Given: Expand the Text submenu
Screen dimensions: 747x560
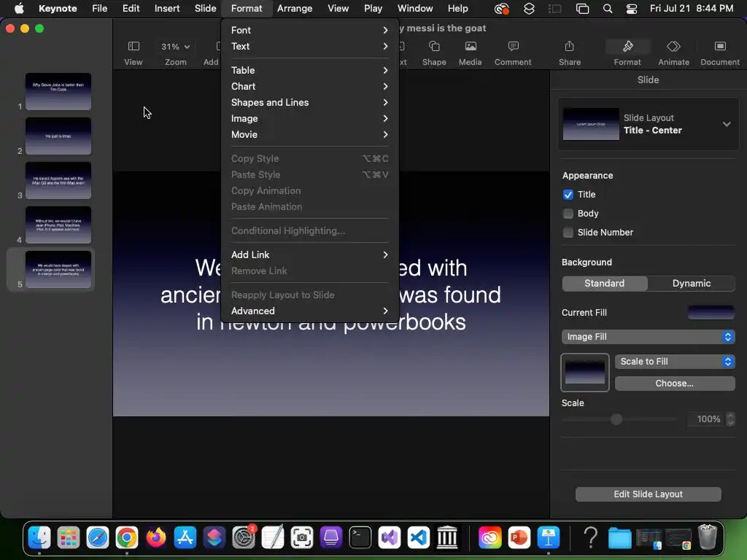Looking at the screenshot, I should coord(309,46).
